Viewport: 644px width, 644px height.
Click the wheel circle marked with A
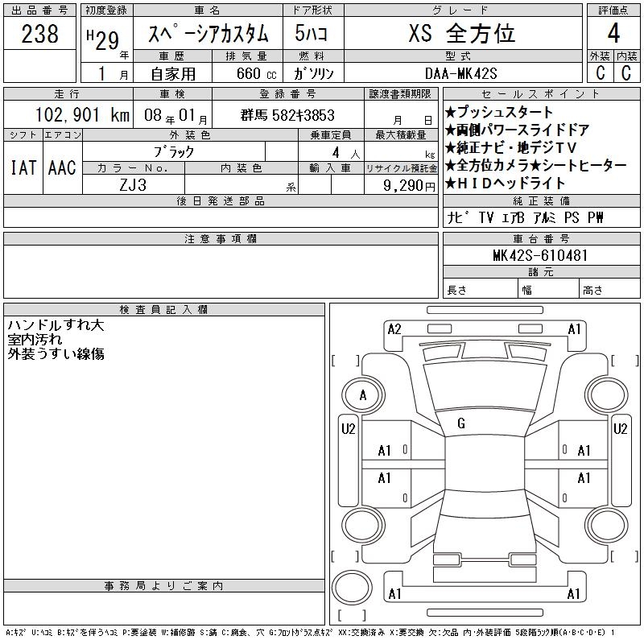click(363, 395)
